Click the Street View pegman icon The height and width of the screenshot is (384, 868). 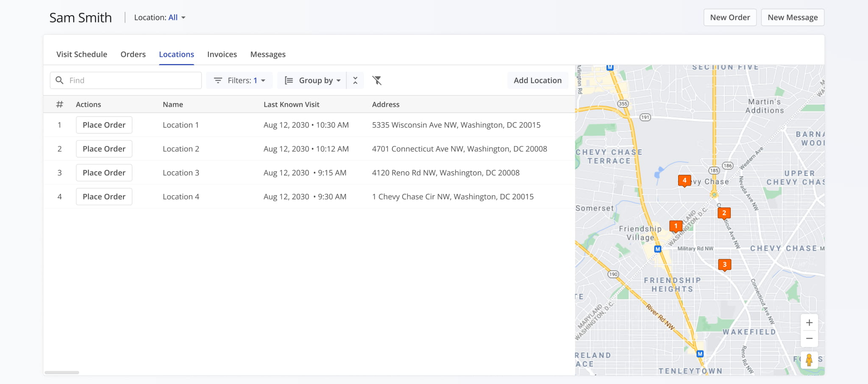click(x=809, y=360)
